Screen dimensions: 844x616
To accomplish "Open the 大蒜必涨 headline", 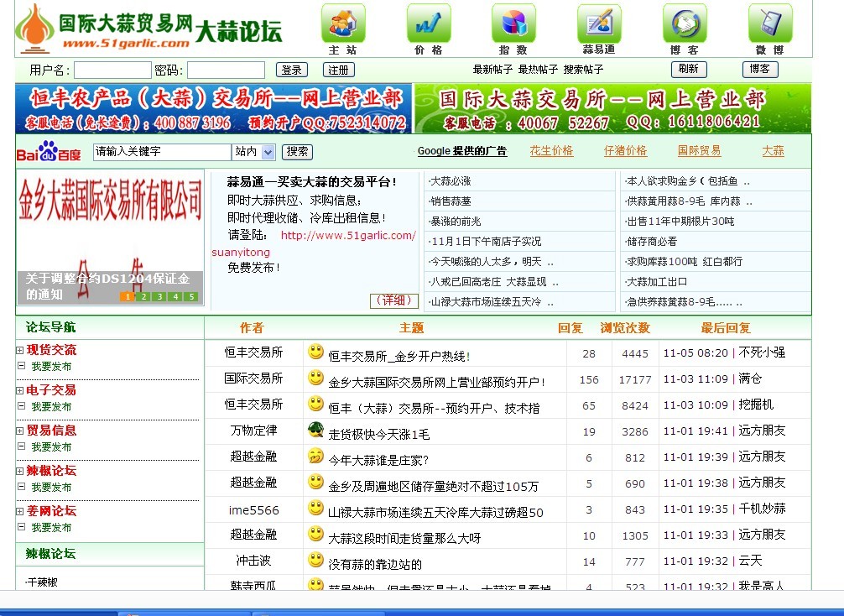I will coord(451,181).
